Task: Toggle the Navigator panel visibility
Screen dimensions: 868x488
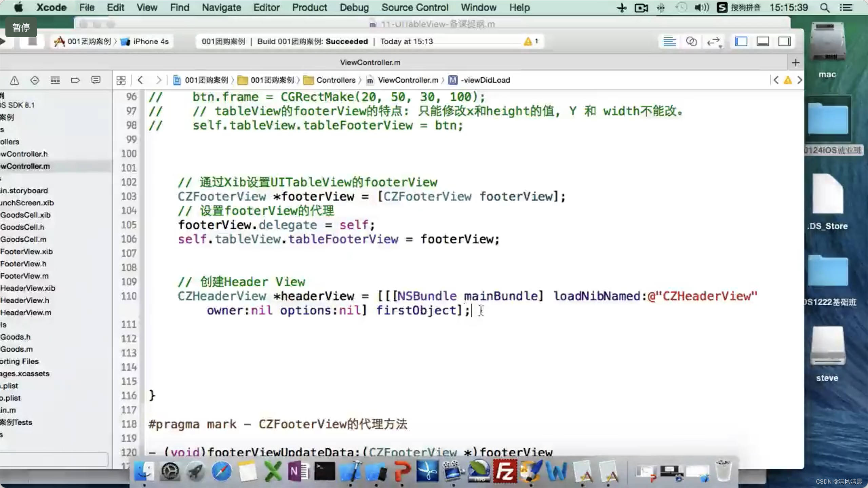Action: (741, 42)
